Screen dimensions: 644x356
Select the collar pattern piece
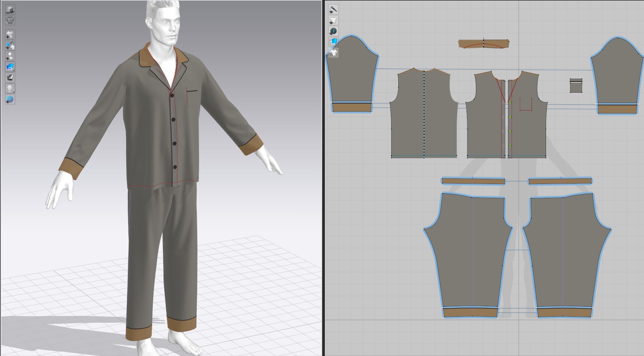coord(484,44)
